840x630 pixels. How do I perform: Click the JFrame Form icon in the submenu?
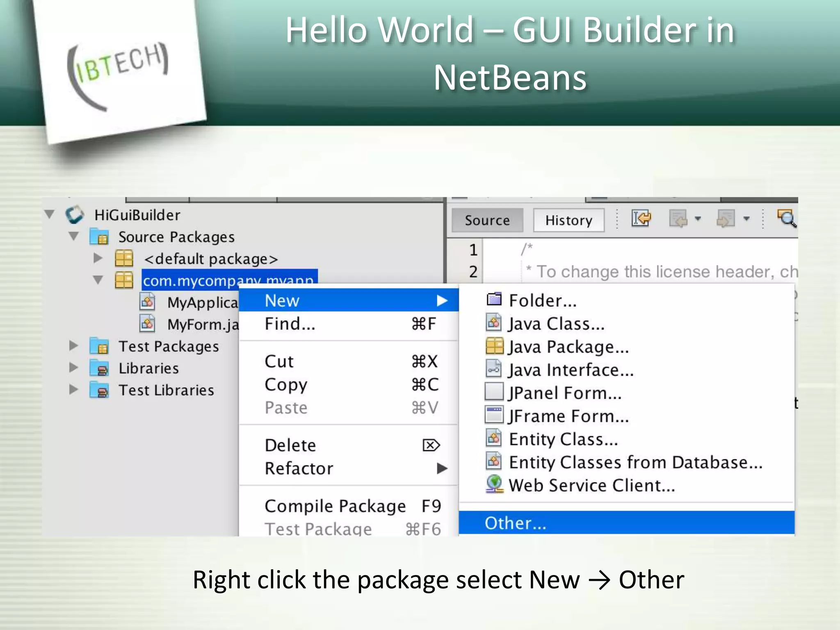(494, 415)
